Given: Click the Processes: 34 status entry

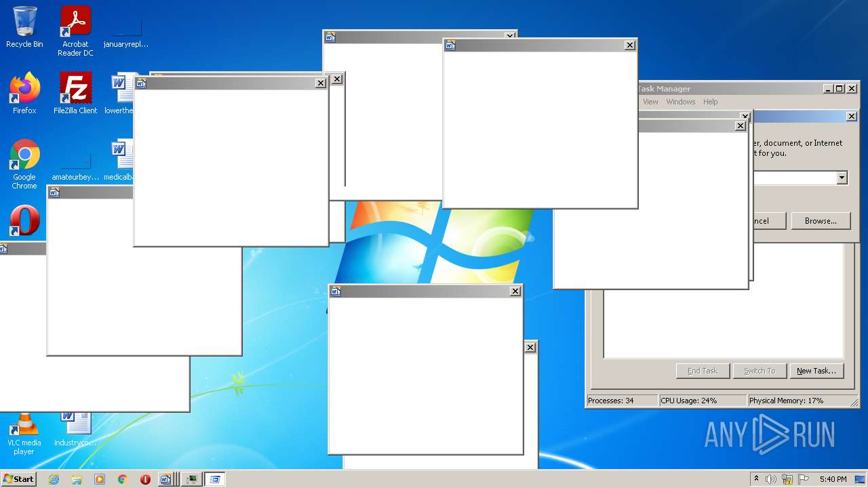Looking at the screenshot, I should point(622,401).
